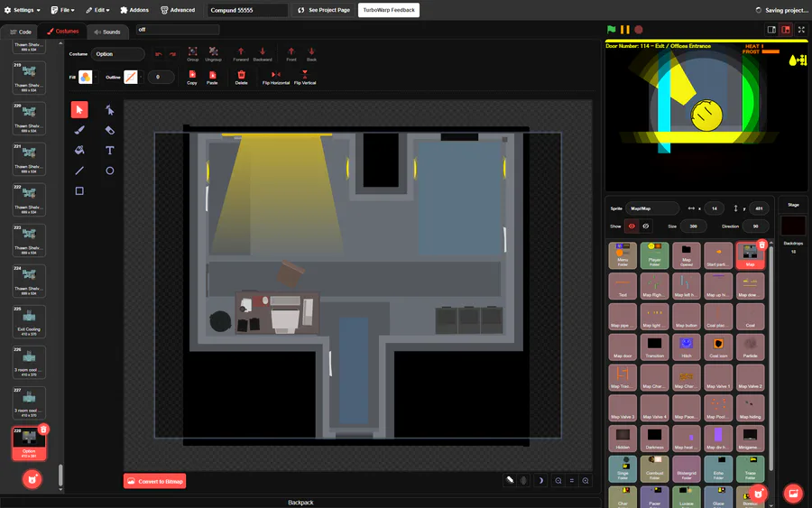Switch to large stage layout
Screen dimensions: 812x508
(x=786, y=30)
